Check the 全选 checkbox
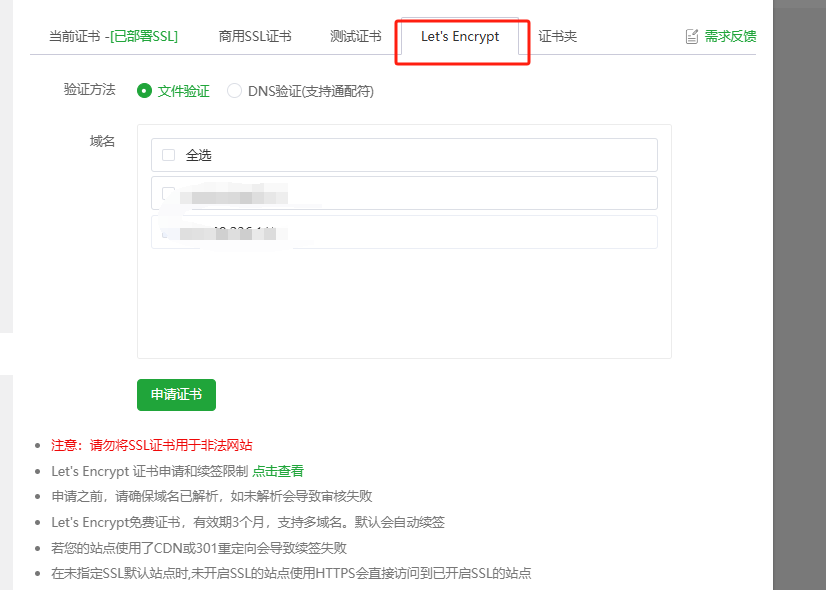The image size is (826, 590). [x=169, y=155]
